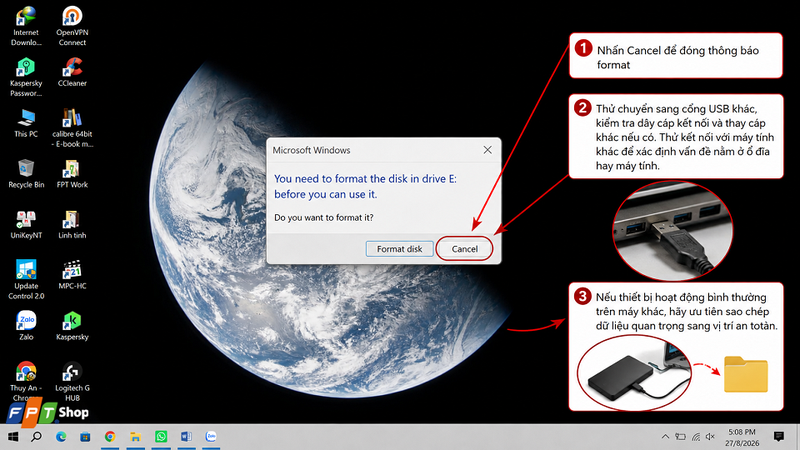Close the Microsoft Windows dialog with X
The width and height of the screenshot is (800, 450).
[488, 149]
